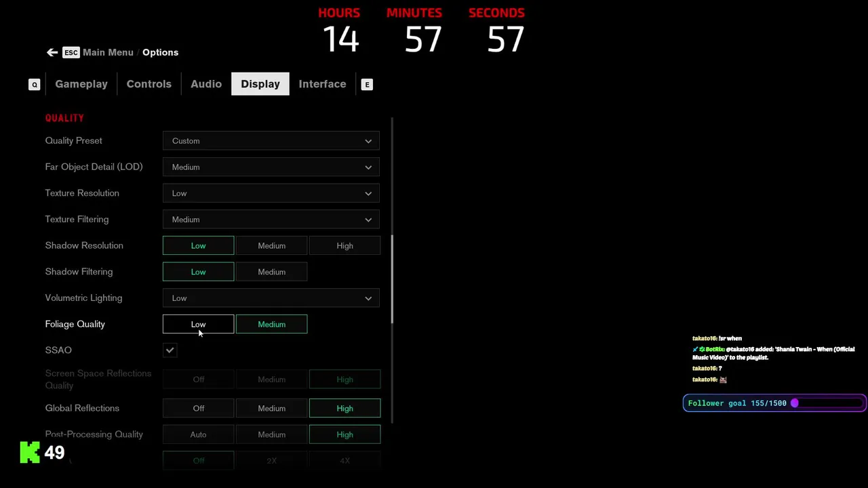Click the back arrow icon

point(52,52)
